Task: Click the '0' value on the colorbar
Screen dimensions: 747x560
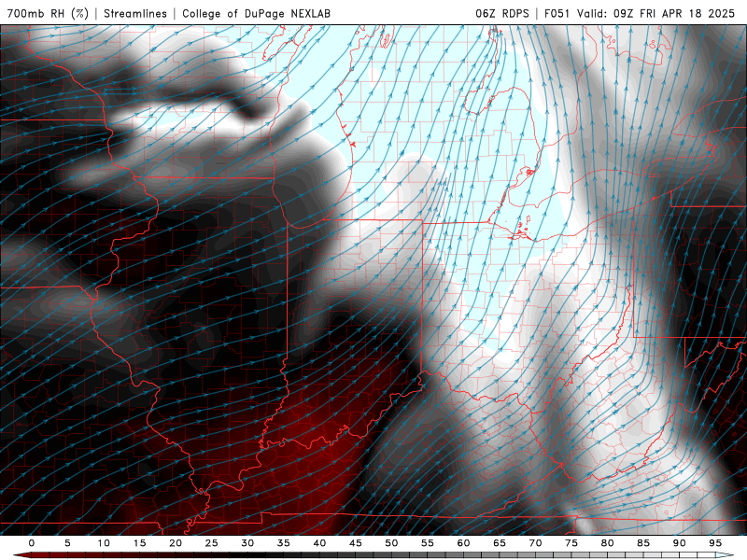Action: (x=32, y=543)
